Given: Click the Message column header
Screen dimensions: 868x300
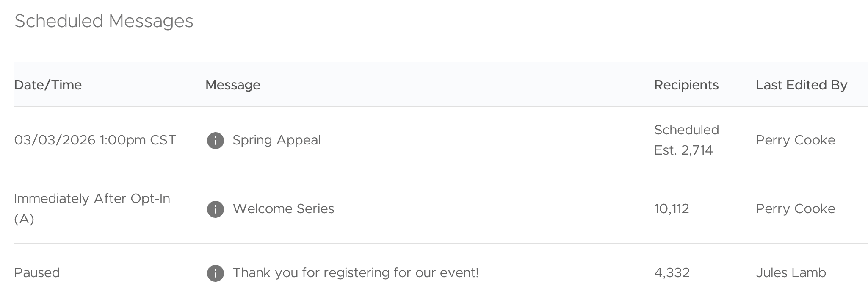Looking at the screenshot, I should click(x=232, y=85).
